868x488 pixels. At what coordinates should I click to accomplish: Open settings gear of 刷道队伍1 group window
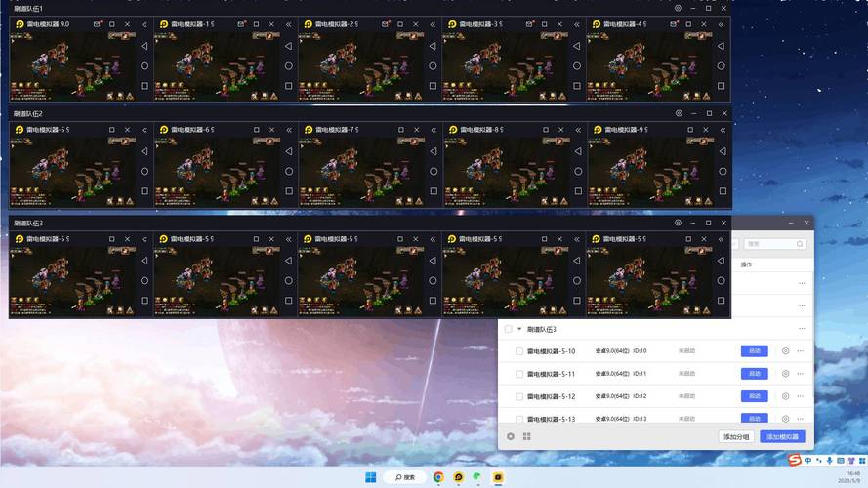(679, 7)
